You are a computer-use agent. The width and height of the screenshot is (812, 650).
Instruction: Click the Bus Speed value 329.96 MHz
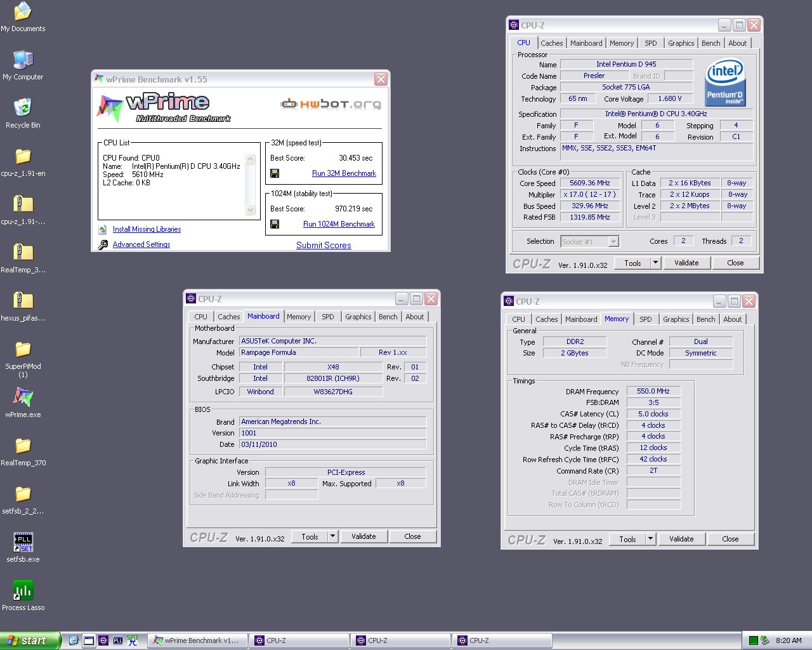tap(589, 206)
